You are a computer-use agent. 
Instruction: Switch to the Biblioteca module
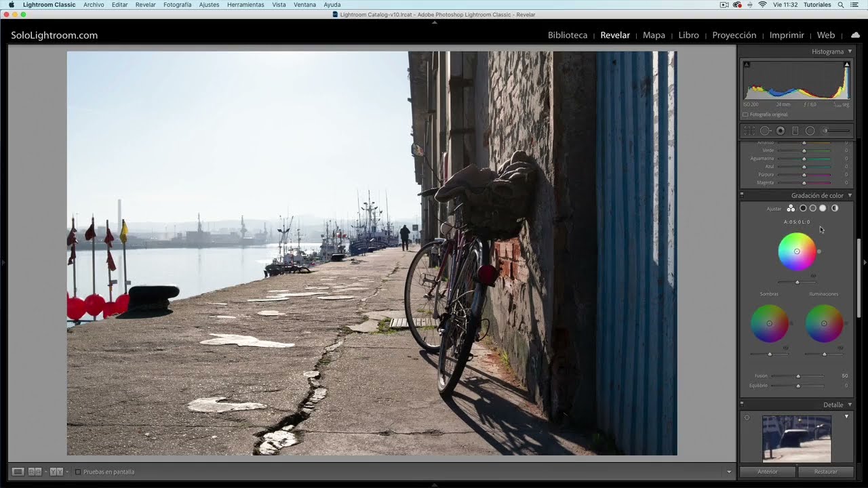click(568, 35)
